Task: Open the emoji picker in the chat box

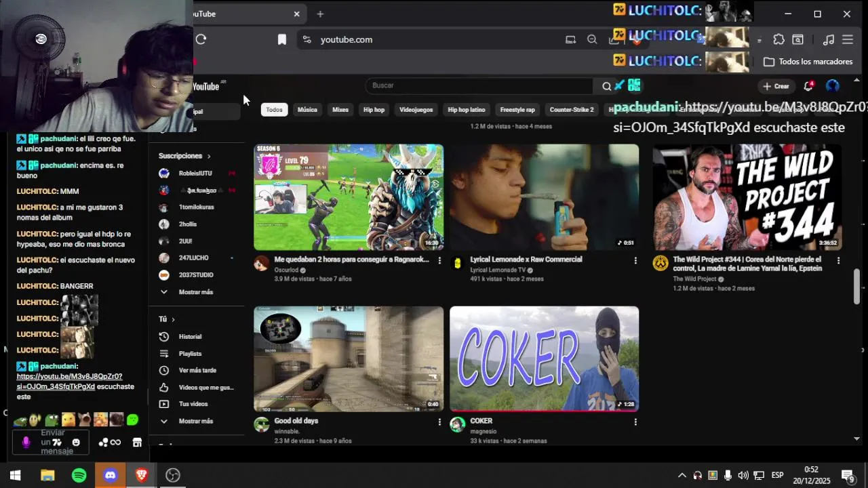Action: tap(76, 443)
